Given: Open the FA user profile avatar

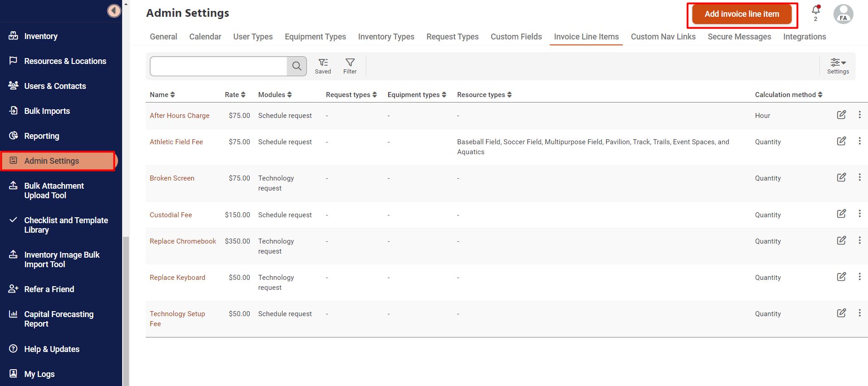Looking at the screenshot, I should [x=843, y=14].
